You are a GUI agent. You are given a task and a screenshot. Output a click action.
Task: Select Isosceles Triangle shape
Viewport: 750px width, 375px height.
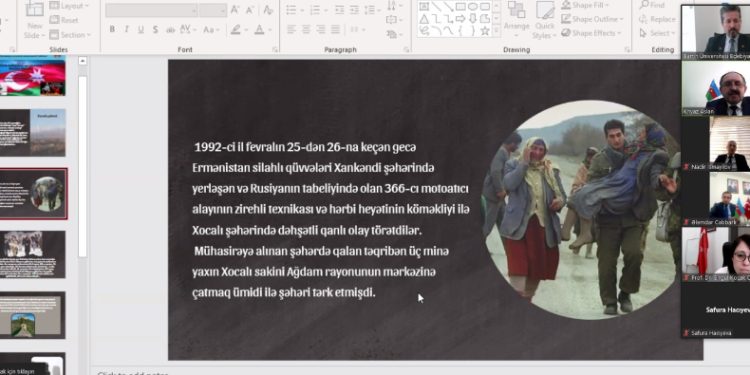coord(424,19)
